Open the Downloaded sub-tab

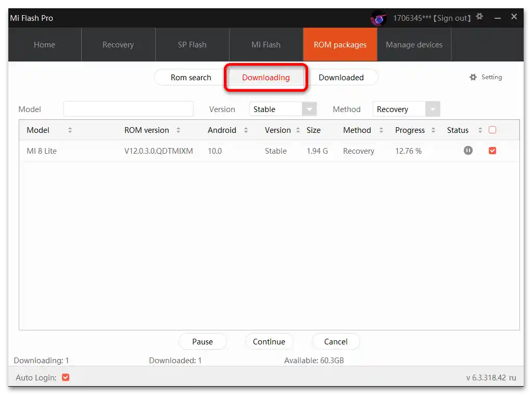[x=341, y=78]
